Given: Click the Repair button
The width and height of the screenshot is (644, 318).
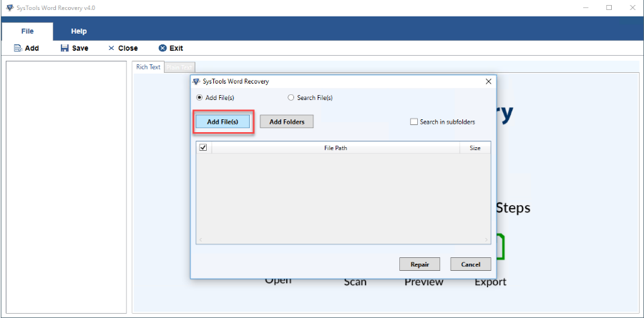Looking at the screenshot, I should tap(420, 264).
